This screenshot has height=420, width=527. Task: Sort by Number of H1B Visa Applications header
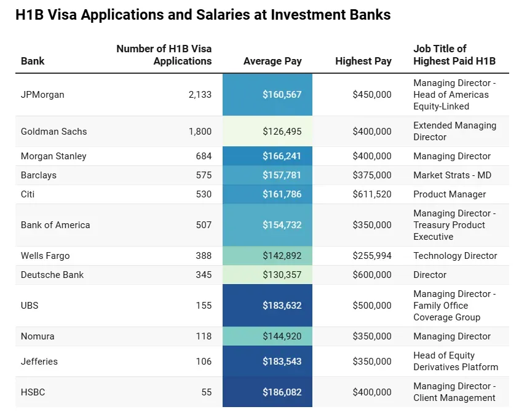tap(164, 55)
